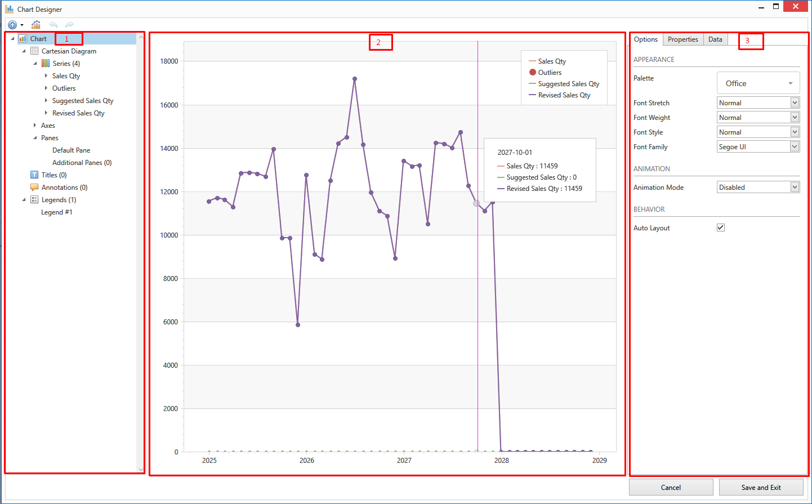Expand the Axes node
This screenshot has width=812, height=504.
pos(35,125)
